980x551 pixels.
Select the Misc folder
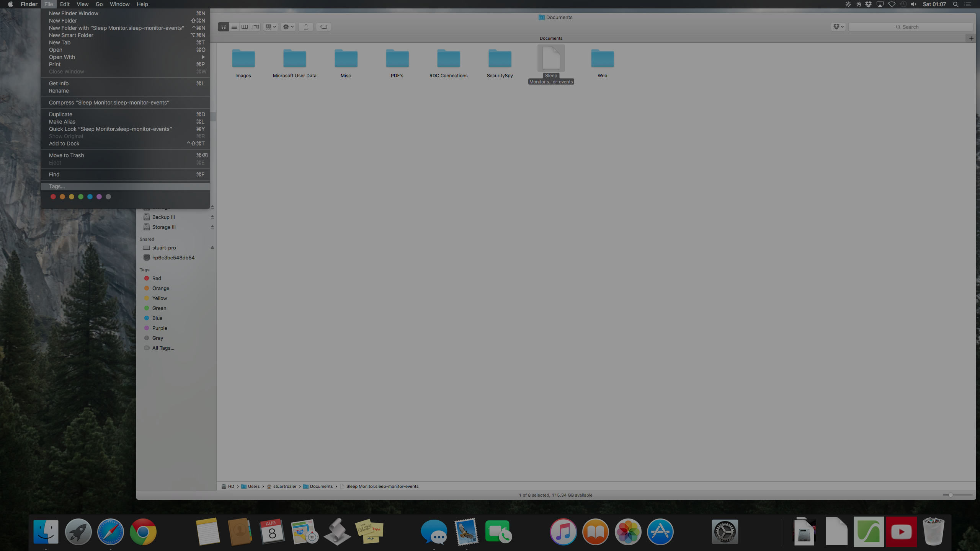click(x=346, y=64)
